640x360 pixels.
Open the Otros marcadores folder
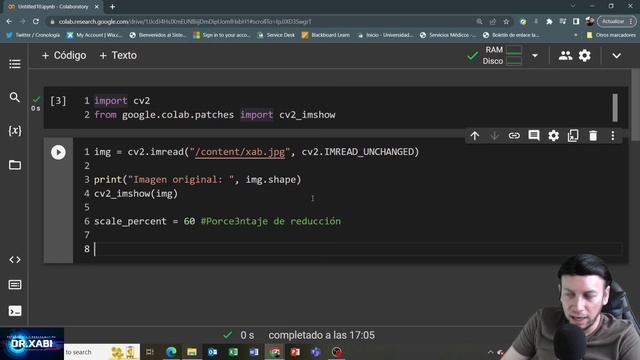(611, 35)
